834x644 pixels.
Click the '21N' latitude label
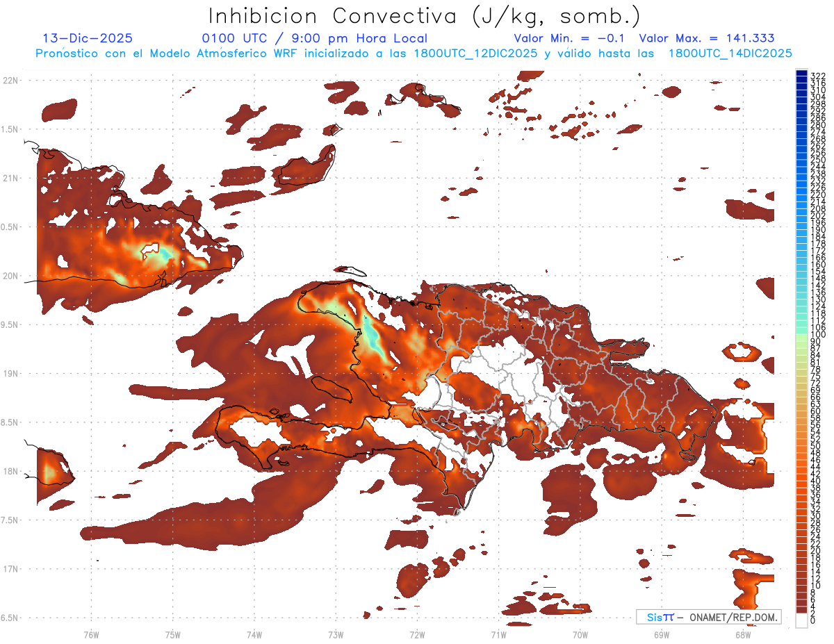[10, 178]
